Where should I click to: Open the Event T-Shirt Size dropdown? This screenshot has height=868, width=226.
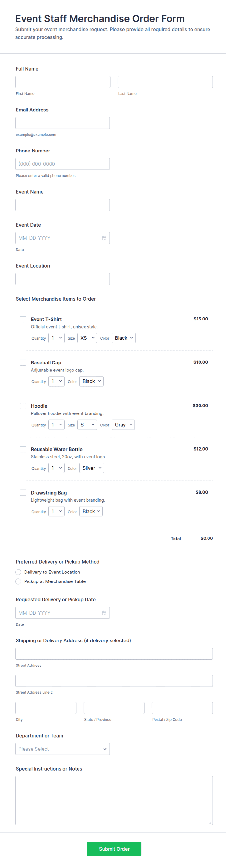point(87,338)
